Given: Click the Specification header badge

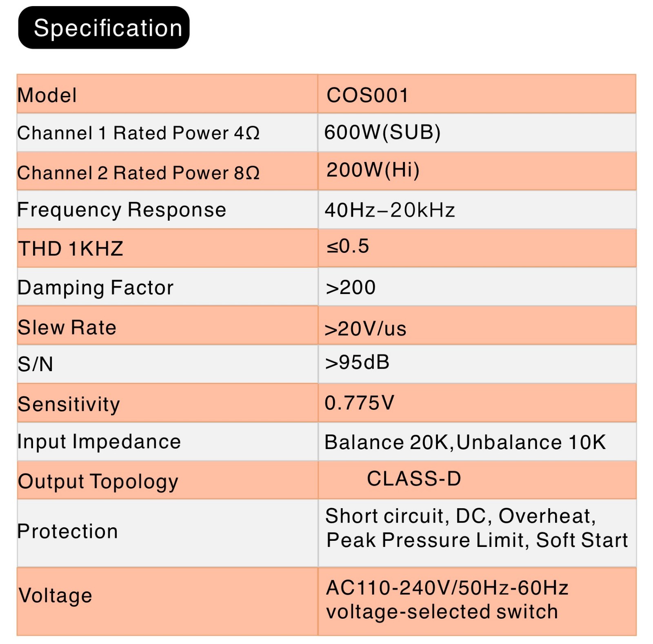Looking at the screenshot, I should [104, 28].
